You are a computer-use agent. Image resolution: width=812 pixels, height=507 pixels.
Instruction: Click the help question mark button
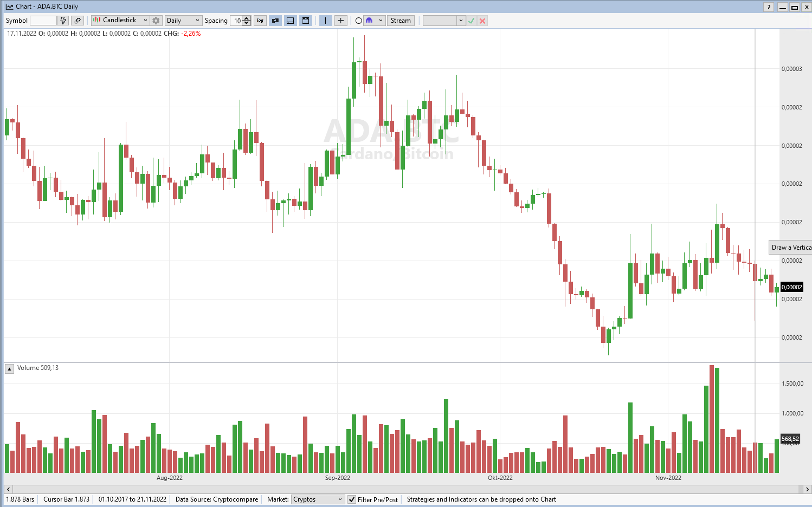click(x=769, y=7)
